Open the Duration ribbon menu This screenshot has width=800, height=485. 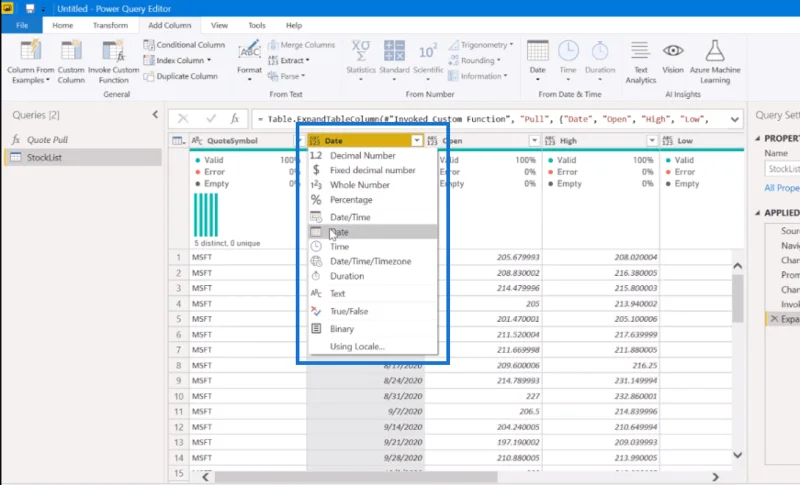(x=600, y=61)
